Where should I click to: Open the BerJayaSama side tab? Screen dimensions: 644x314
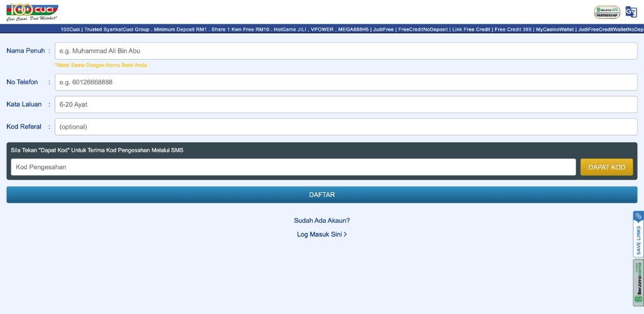click(638, 283)
